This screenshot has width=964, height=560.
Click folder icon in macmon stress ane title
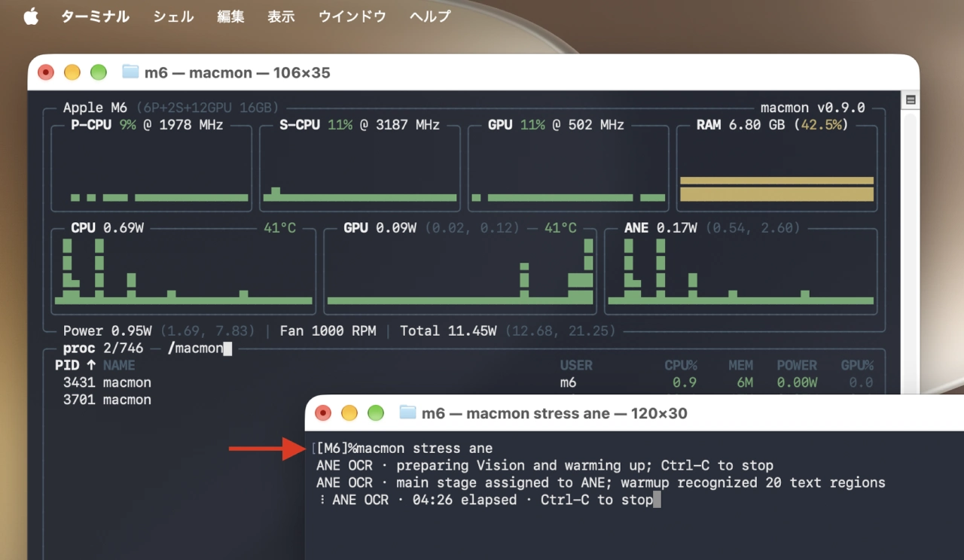pyautogui.click(x=407, y=412)
